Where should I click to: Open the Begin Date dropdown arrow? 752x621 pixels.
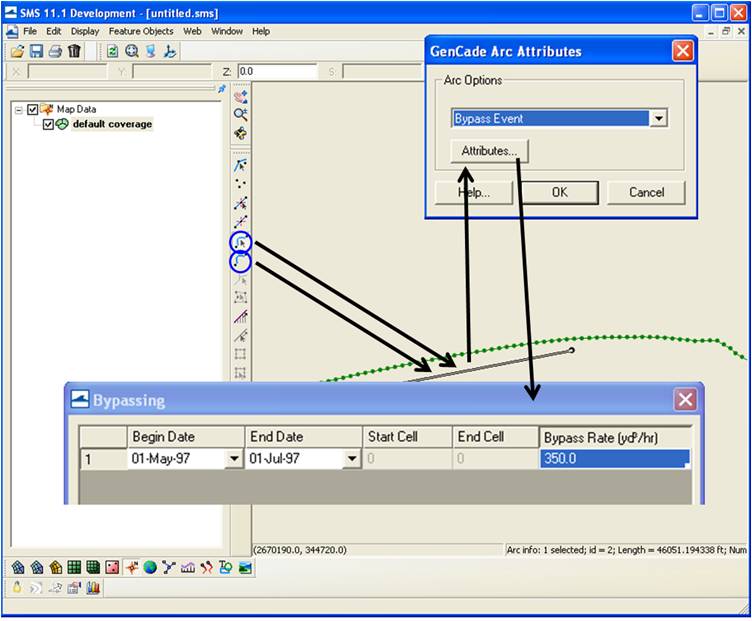[x=234, y=459]
